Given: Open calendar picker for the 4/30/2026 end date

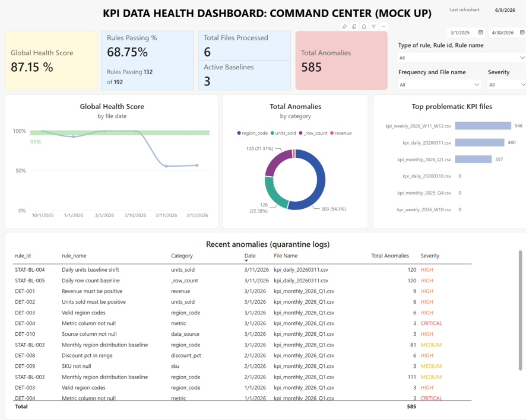Looking at the screenshot, I should (522, 33).
